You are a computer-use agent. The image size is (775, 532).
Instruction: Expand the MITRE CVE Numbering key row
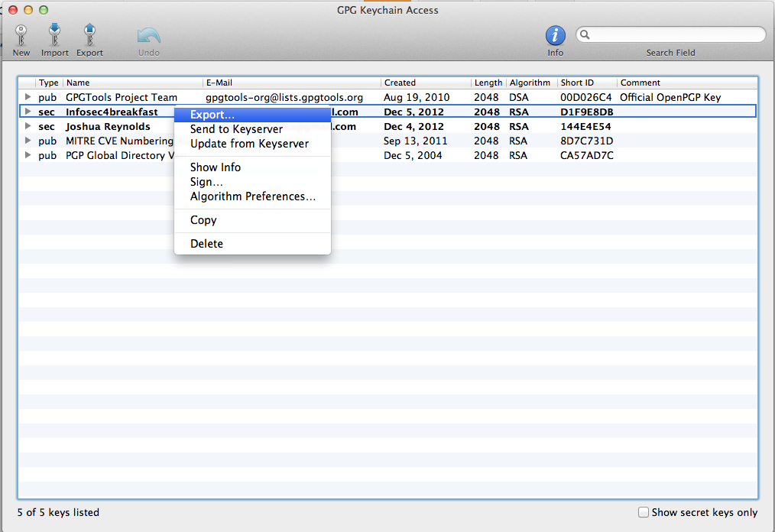tap(28, 141)
